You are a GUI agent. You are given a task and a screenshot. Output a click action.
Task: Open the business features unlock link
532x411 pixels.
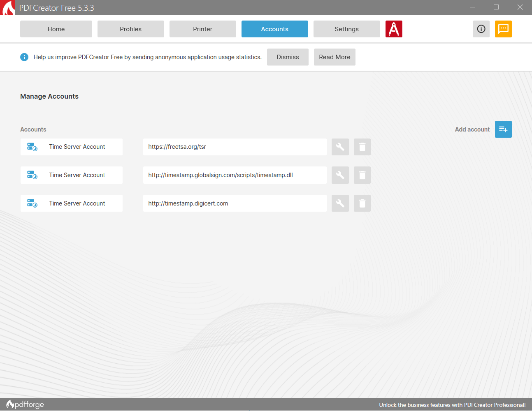453,404
